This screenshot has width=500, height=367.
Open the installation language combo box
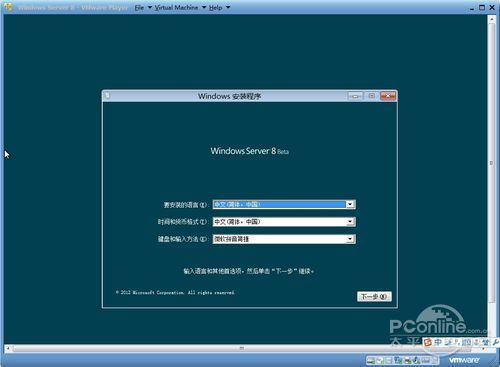point(284,204)
